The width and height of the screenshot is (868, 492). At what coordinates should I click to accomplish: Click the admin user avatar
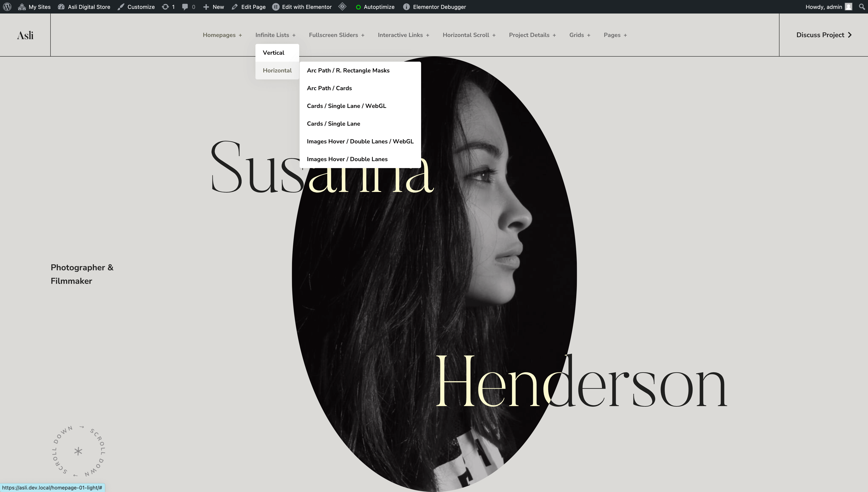coord(848,7)
